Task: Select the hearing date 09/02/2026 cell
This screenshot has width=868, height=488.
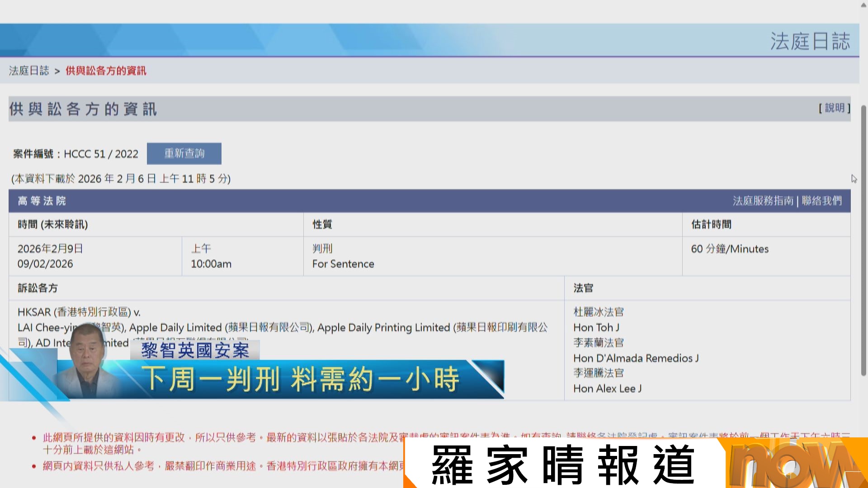Action: pos(46,263)
